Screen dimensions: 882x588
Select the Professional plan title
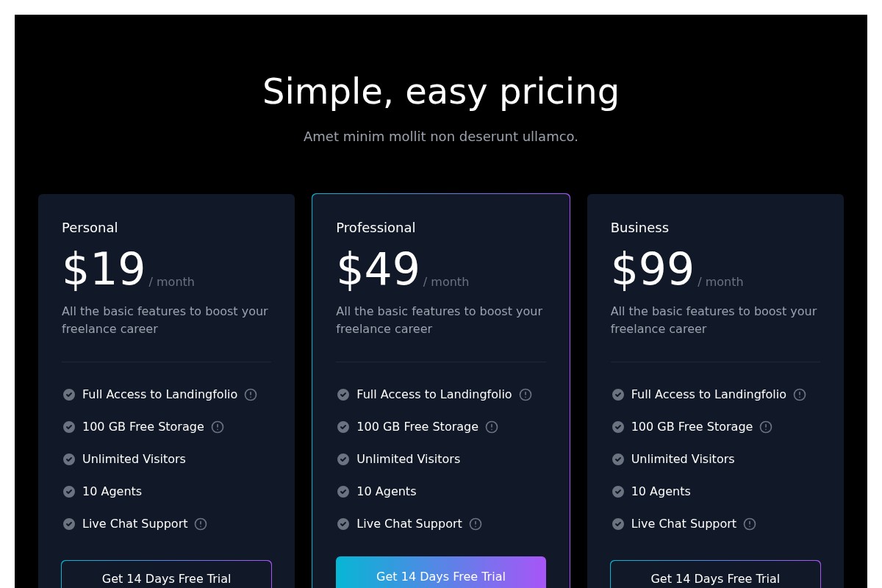pos(376,228)
